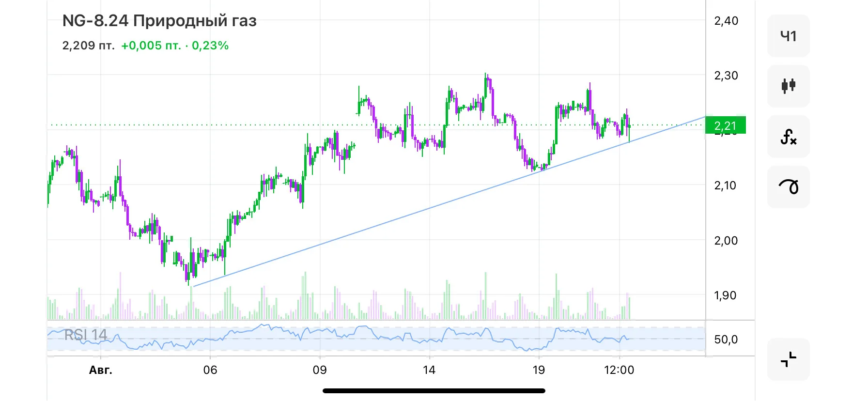Click the RSI 14 indicator label
The image size is (868, 401).
[x=86, y=335]
